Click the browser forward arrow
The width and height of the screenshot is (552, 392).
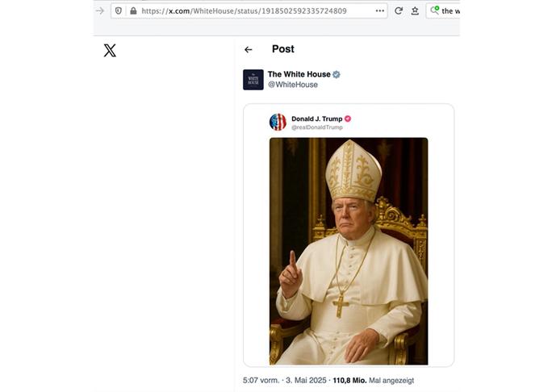(x=99, y=10)
